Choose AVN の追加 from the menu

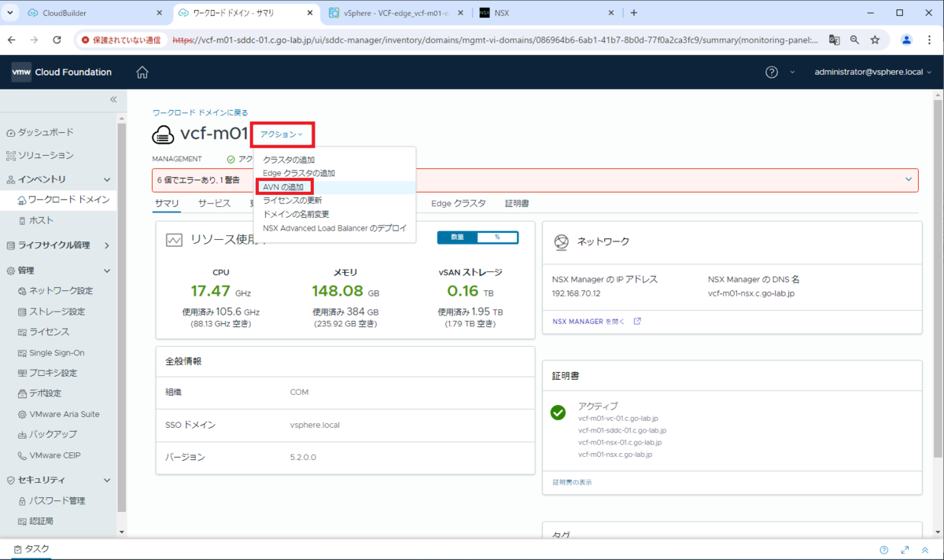tap(283, 187)
